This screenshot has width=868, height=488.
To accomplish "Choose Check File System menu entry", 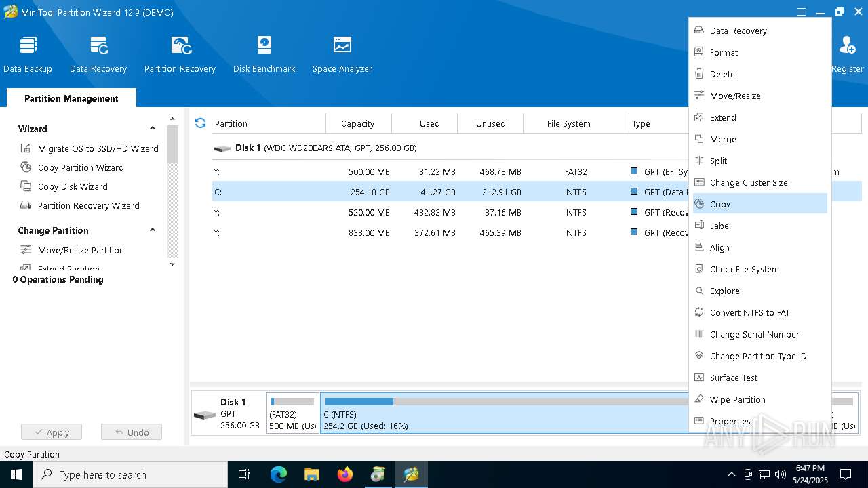I will pyautogui.click(x=759, y=269).
